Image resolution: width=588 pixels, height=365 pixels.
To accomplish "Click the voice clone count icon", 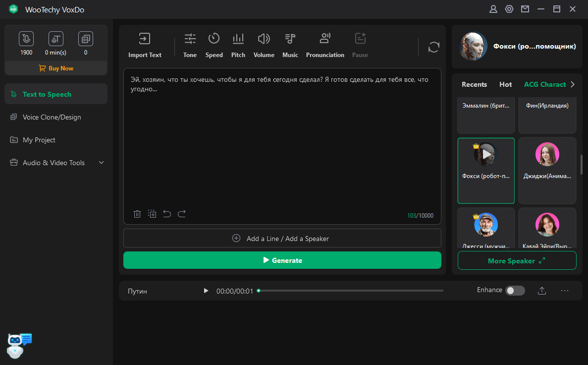I will coord(86,39).
